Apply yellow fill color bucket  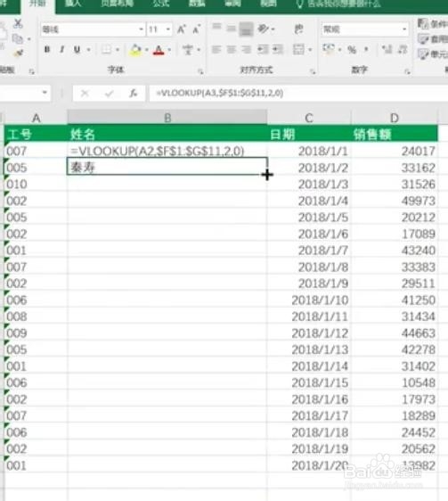(x=135, y=50)
